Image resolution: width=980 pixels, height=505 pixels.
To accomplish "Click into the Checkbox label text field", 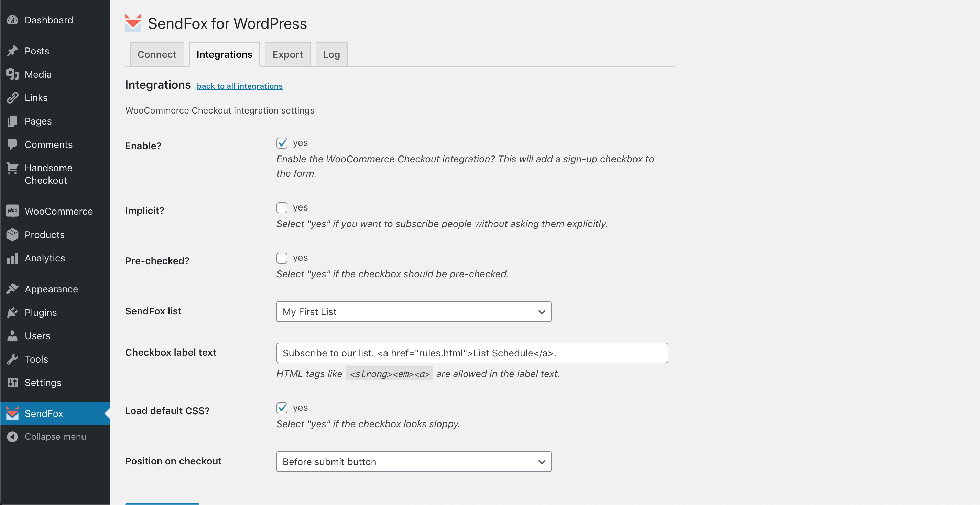I will (x=472, y=353).
